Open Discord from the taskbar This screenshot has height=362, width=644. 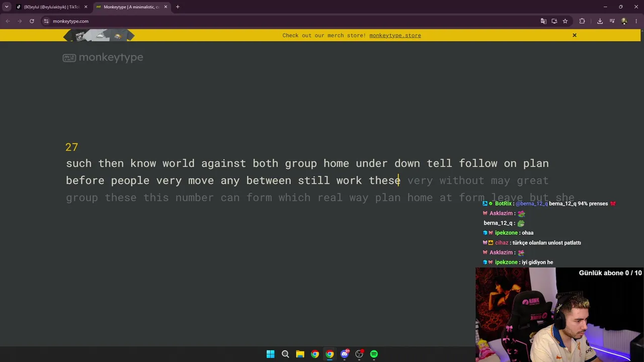coord(344,354)
